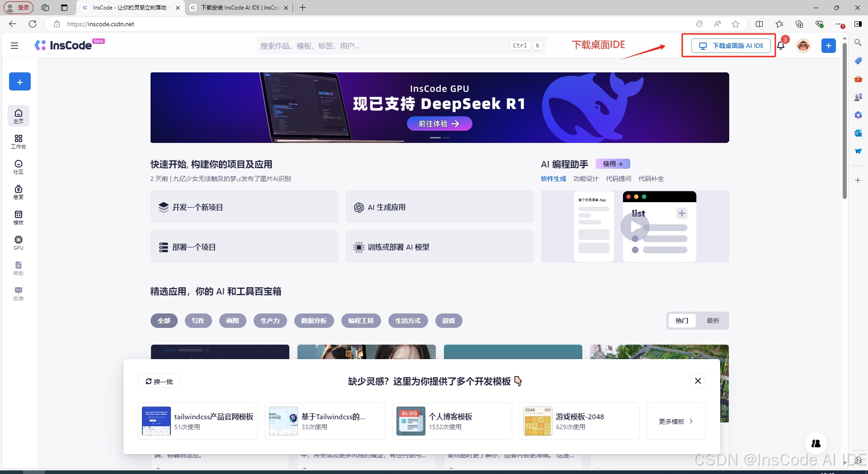Open 模板 in the sidebar
868x474 pixels.
pos(19,218)
